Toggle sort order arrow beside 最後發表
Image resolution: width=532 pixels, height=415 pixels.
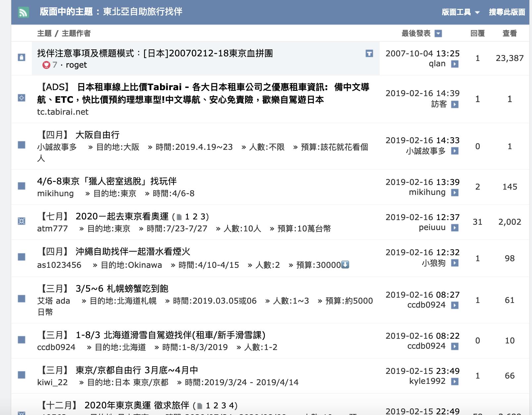click(x=438, y=33)
